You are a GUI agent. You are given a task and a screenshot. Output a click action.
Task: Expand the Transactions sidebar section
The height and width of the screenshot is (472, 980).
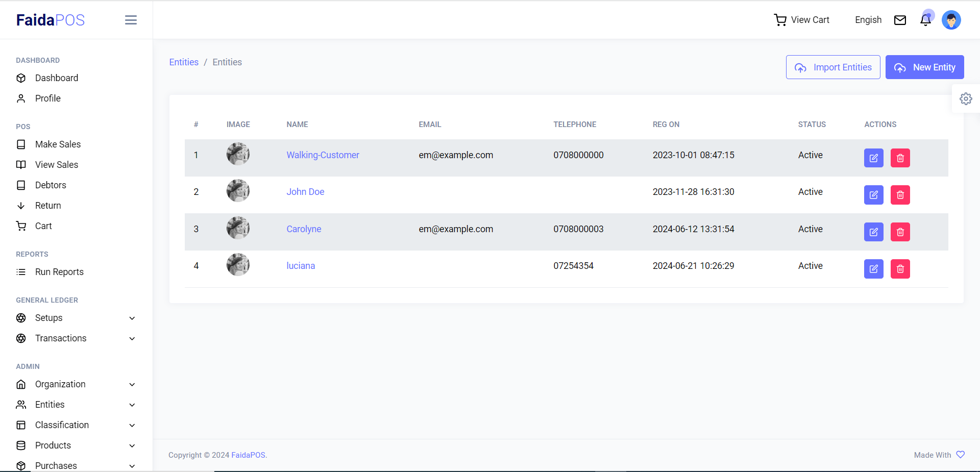pyautogui.click(x=77, y=338)
